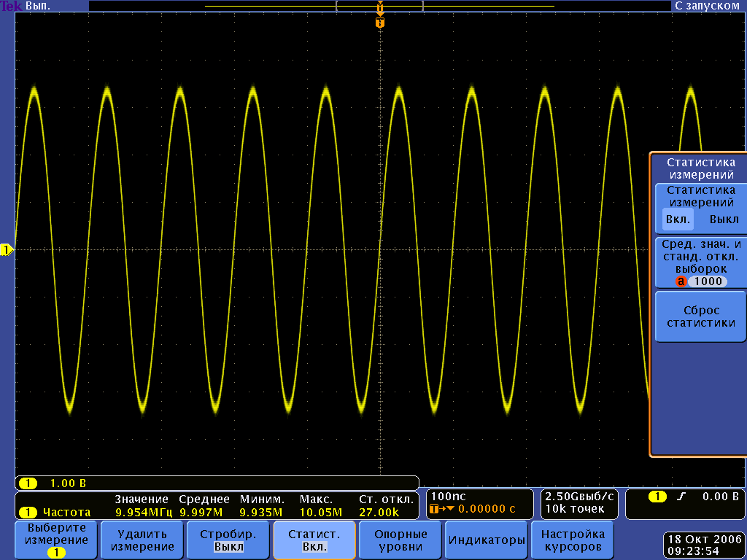Image resolution: width=747 pixels, height=560 pixels.
Task: Click the waveform record position bar at top
Action: coord(379,6)
